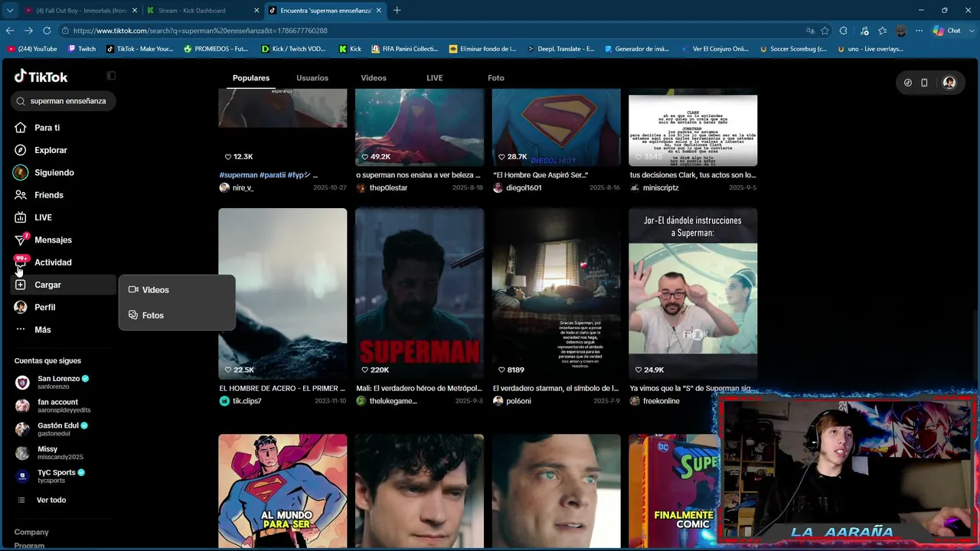Click the Friends people icon
980x551 pixels.
point(21,195)
